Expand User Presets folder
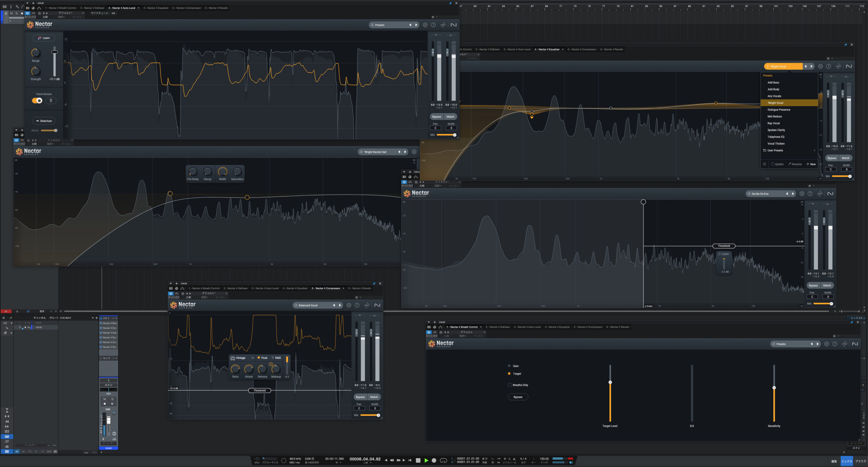The width and height of the screenshot is (868, 467). coord(789,150)
